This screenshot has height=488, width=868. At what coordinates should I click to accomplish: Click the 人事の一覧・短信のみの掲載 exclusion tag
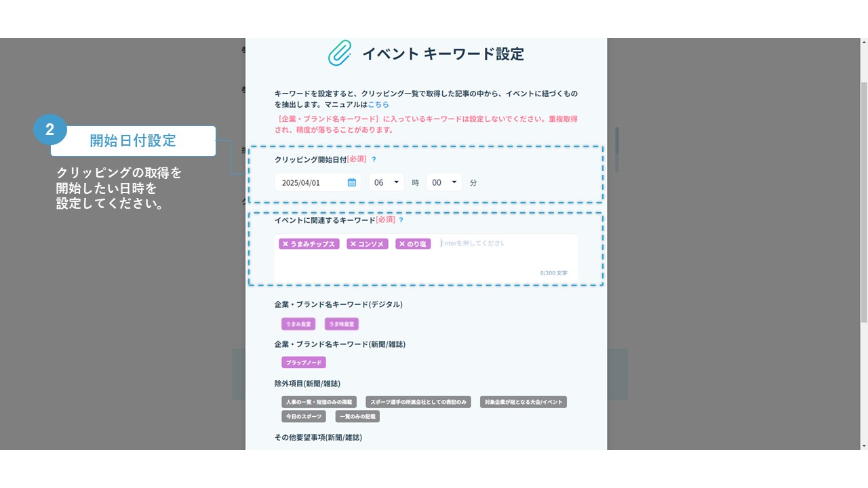(319, 402)
